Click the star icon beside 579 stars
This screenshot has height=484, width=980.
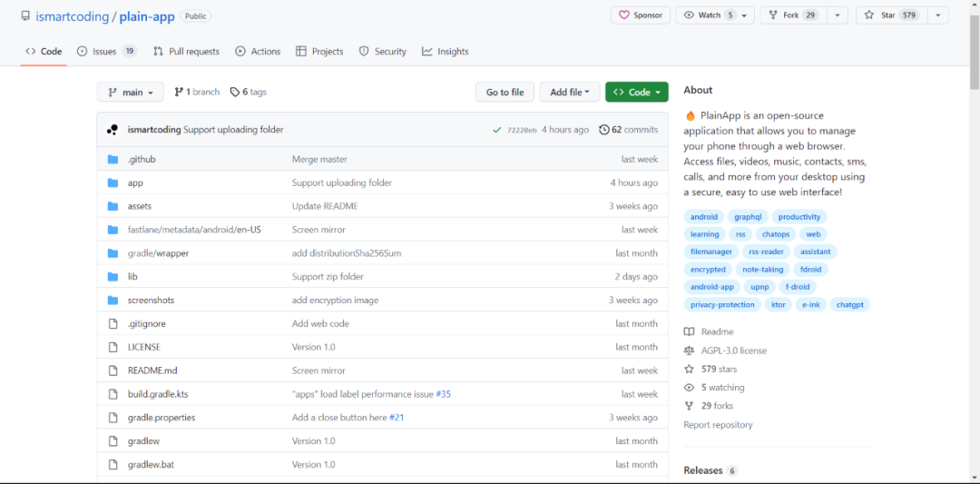[689, 369]
